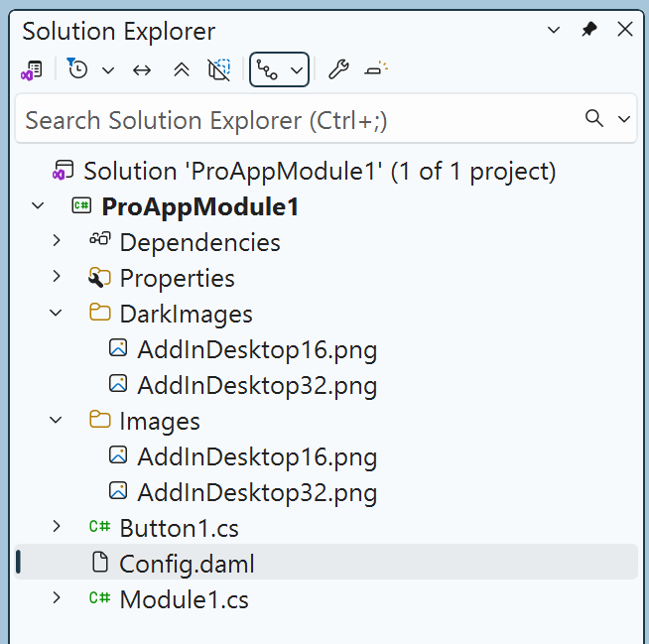Toggle Preview Selected Items icon

pos(376,68)
